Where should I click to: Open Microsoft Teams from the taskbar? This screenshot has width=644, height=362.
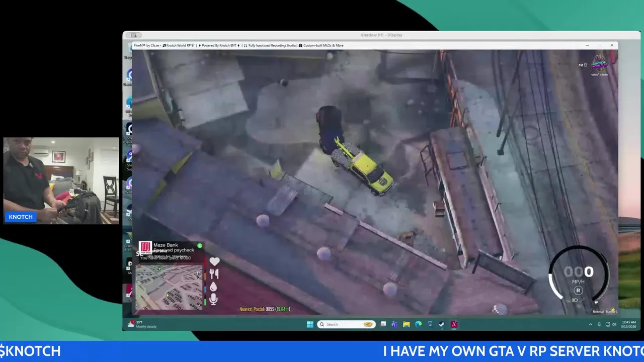(x=394, y=324)
